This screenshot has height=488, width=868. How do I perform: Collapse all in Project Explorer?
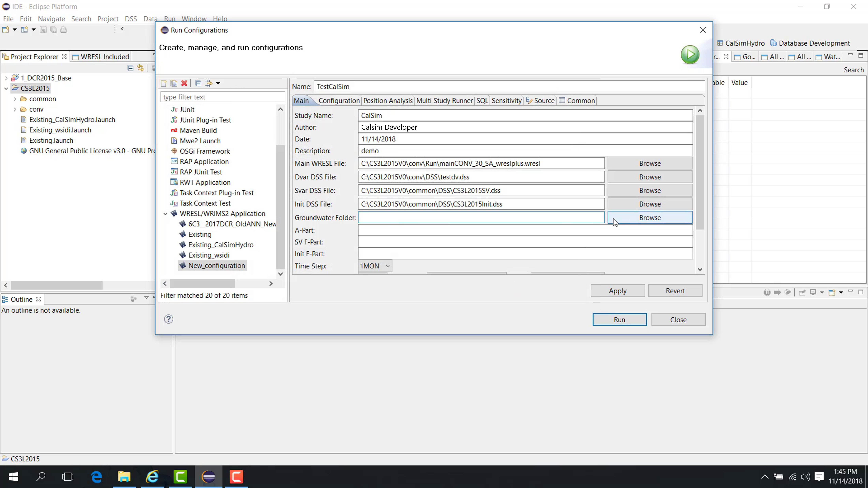tap(131, 68)
